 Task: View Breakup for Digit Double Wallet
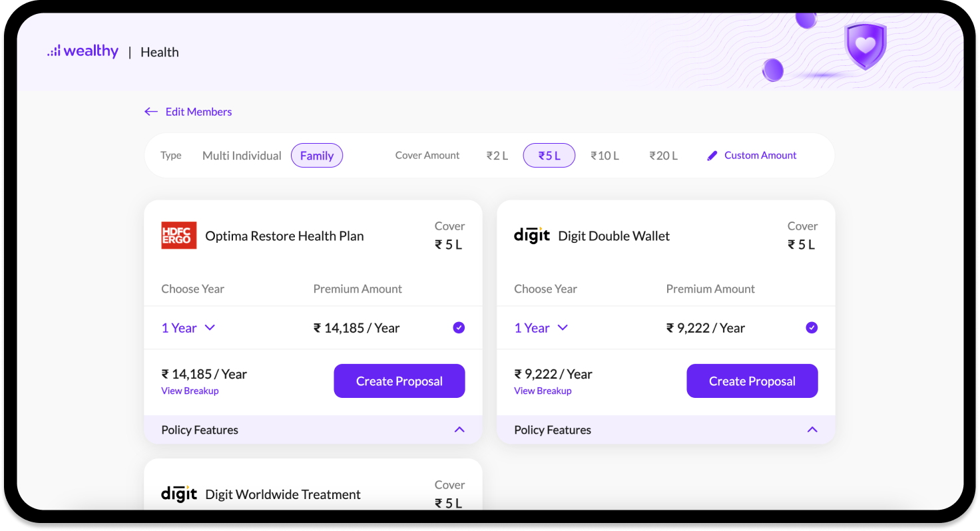543,391
